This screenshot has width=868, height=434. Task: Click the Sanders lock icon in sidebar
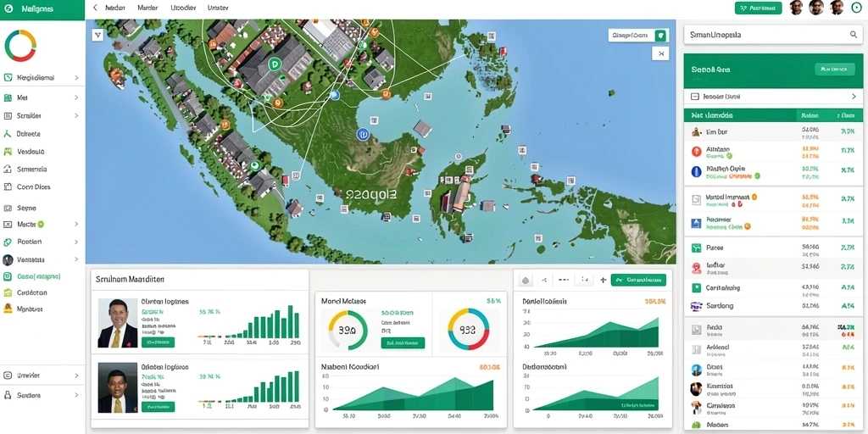point(8,395)
